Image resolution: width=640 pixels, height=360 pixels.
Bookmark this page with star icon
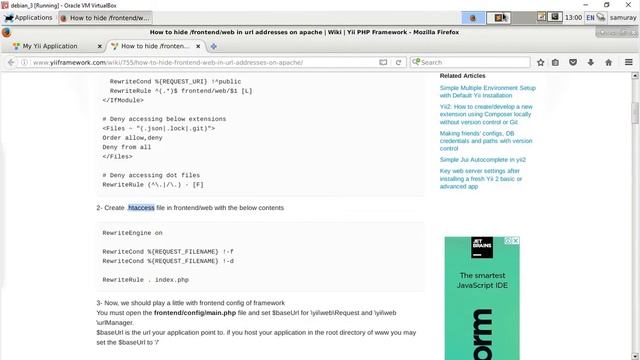(540, 62)
